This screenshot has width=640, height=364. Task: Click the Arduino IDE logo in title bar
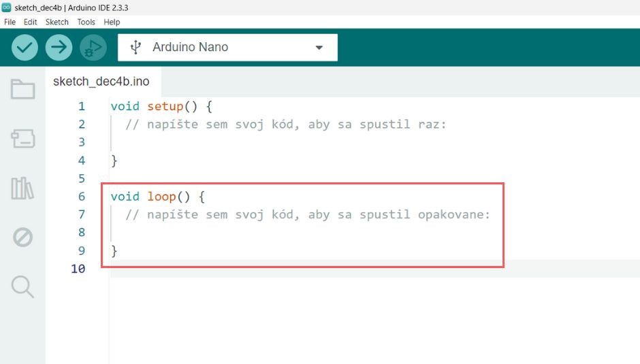[6, 7]
